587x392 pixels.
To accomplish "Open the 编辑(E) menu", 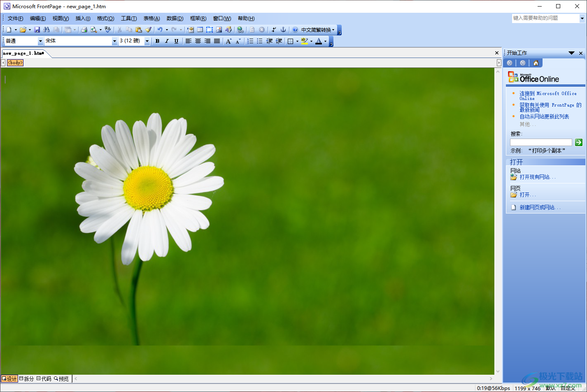I will tap(38, 19).
